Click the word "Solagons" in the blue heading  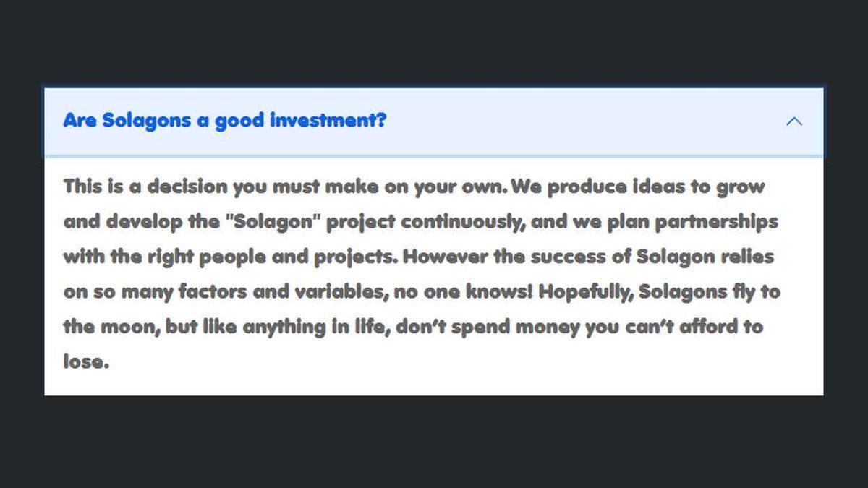click(x=146, y=121)
